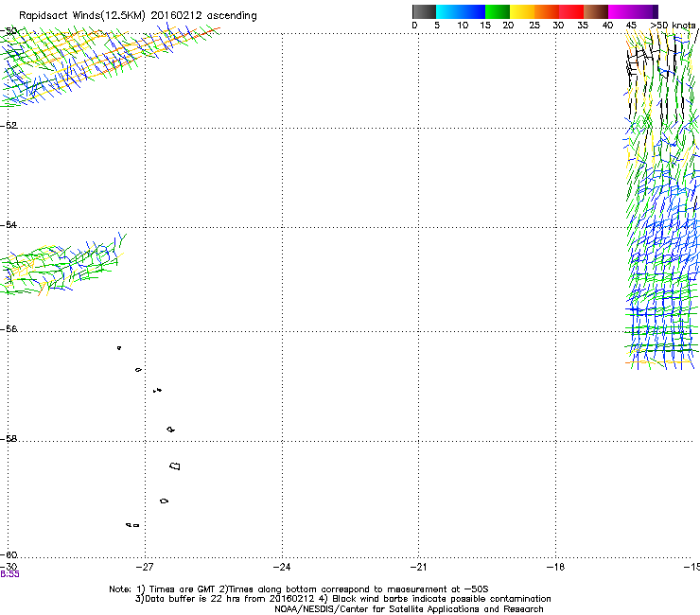Click the legend scale label '45'

pos(631,26)
